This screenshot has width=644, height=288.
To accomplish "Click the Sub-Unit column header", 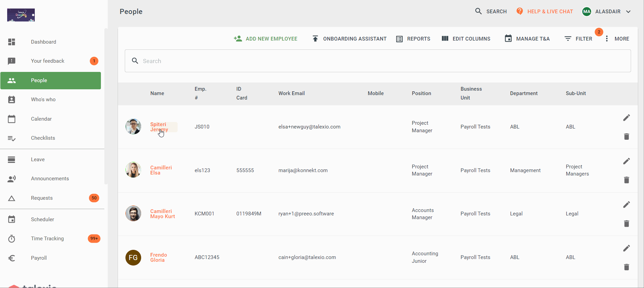I will (x=576, y=93).
